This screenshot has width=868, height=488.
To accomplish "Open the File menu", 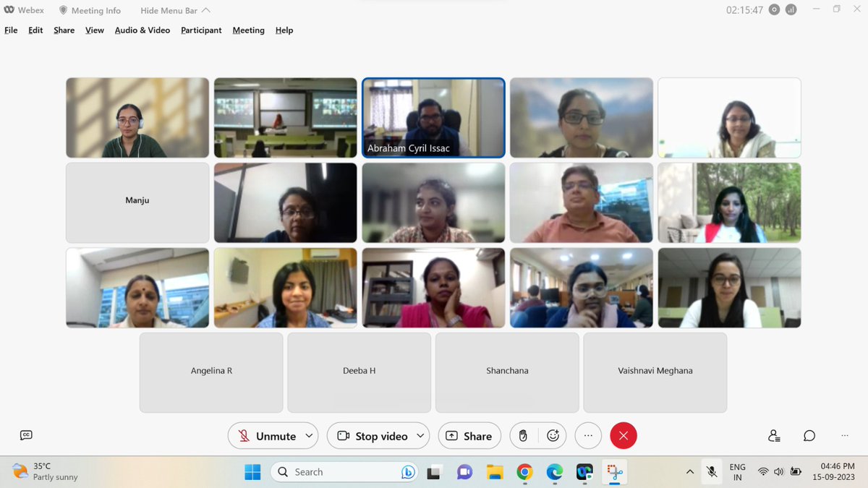I will tap(11, 30).
